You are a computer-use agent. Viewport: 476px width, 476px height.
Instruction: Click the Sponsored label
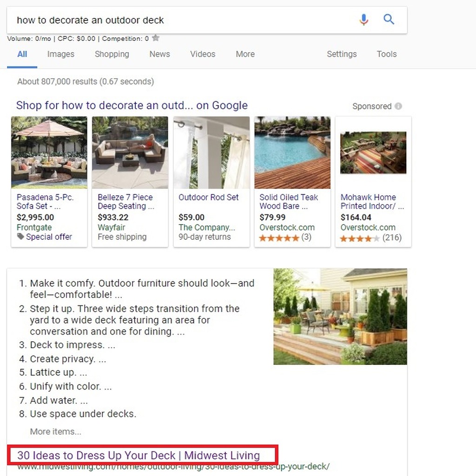pos(372,106)
